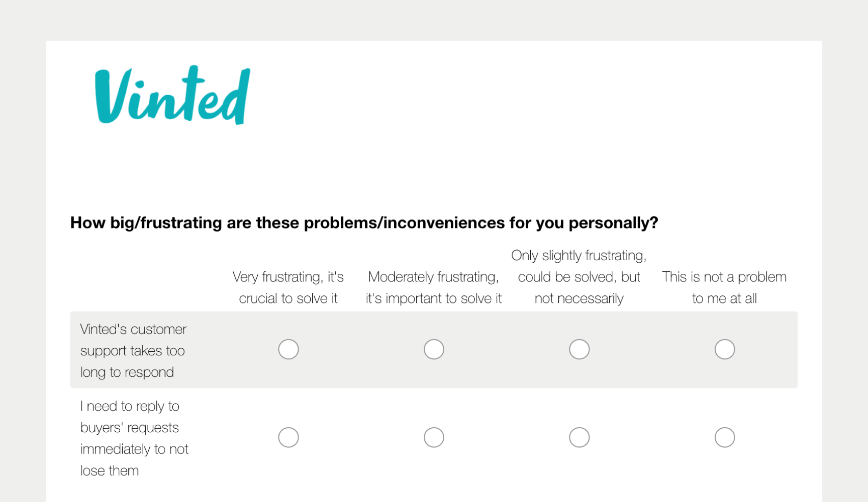
Task: Click the 'Only slightly frustrating' column header
Action: click(579, 277)
